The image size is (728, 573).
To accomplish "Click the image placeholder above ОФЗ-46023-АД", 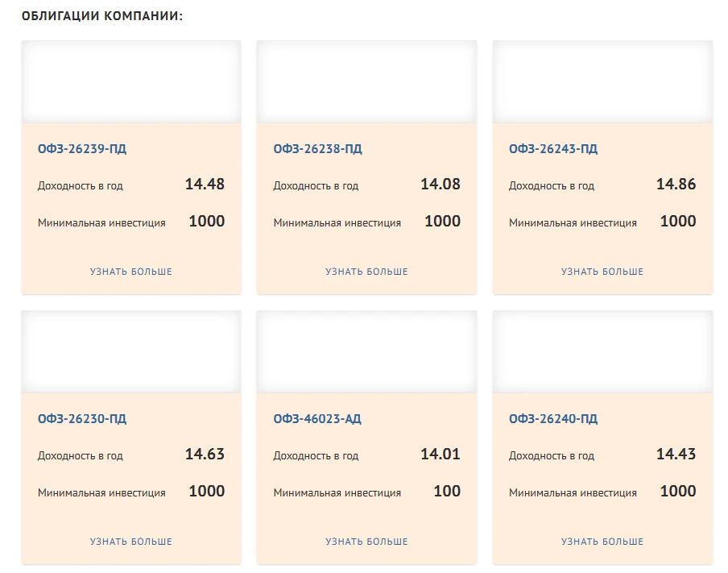I will [366, 352].
